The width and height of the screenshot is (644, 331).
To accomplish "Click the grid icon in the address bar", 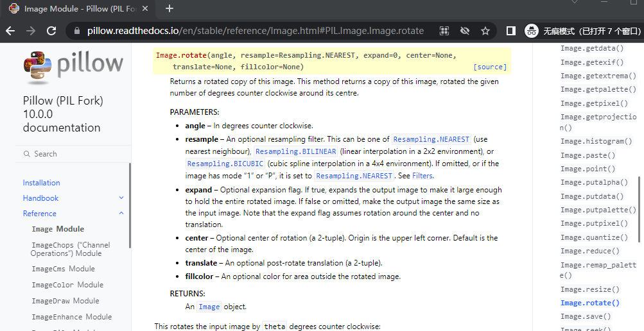I will [x=444, y=31].
